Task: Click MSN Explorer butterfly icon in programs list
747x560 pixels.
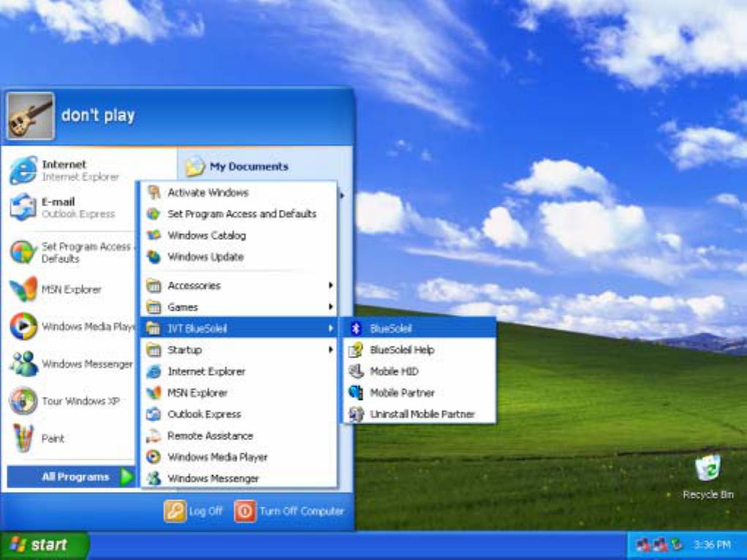Action: click(x=154, y=393)
